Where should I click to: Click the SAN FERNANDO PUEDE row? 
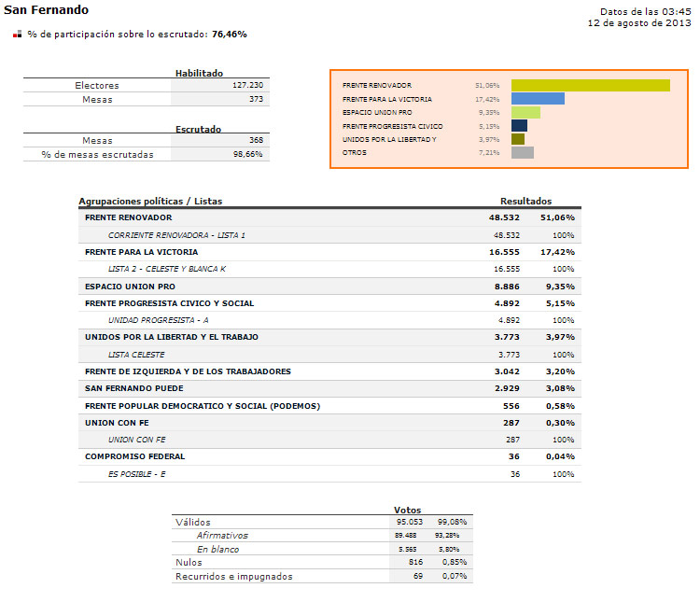(133, 387)
